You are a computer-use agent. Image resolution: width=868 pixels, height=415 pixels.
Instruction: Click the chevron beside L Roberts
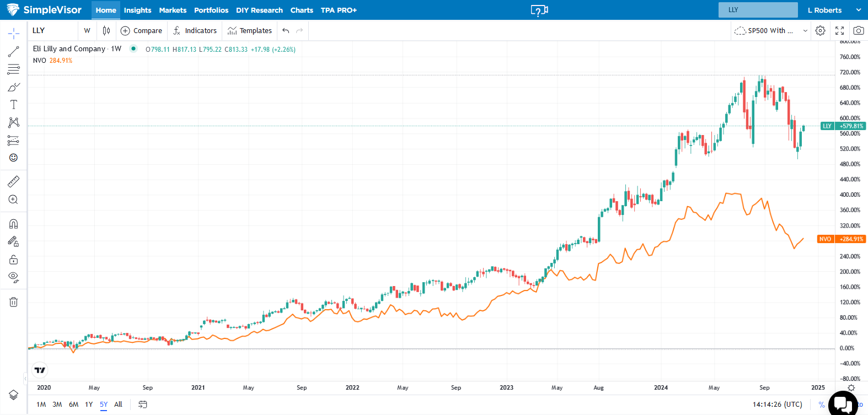click(x=858, y=10)
